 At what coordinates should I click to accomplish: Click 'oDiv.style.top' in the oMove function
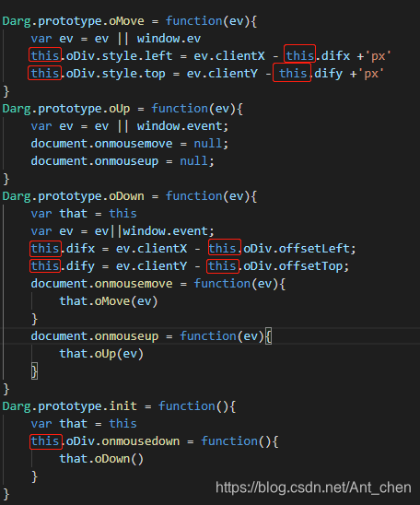pos(115,74)
